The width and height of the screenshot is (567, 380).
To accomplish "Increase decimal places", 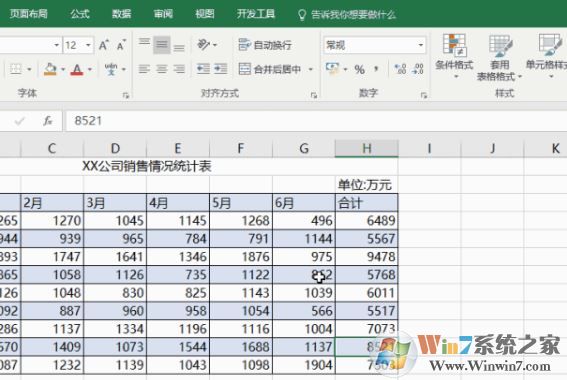I will 400,69.
